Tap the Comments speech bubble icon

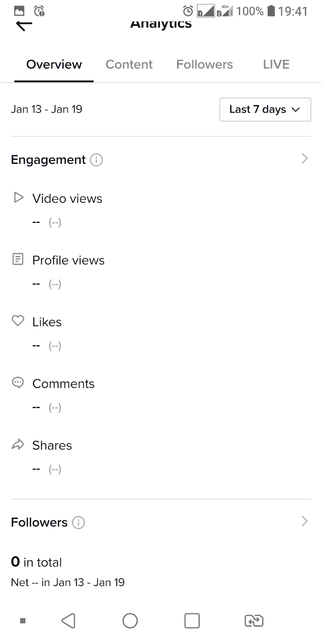point(18,382)
